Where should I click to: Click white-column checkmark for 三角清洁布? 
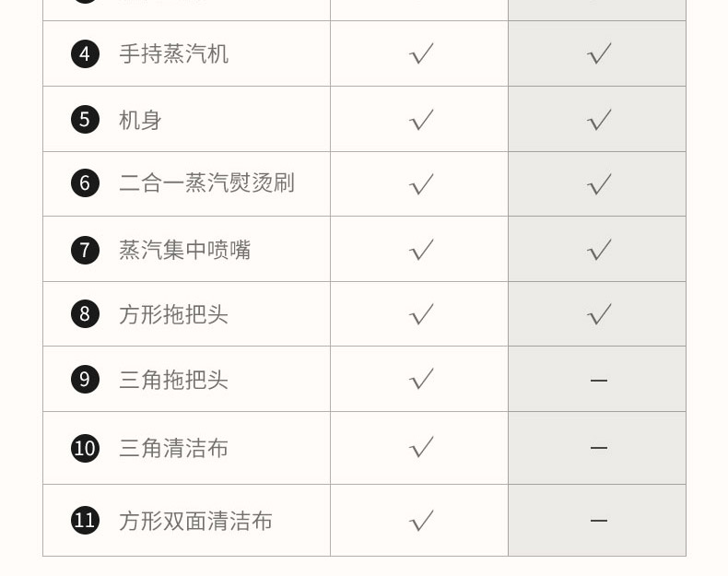point(421,448)
